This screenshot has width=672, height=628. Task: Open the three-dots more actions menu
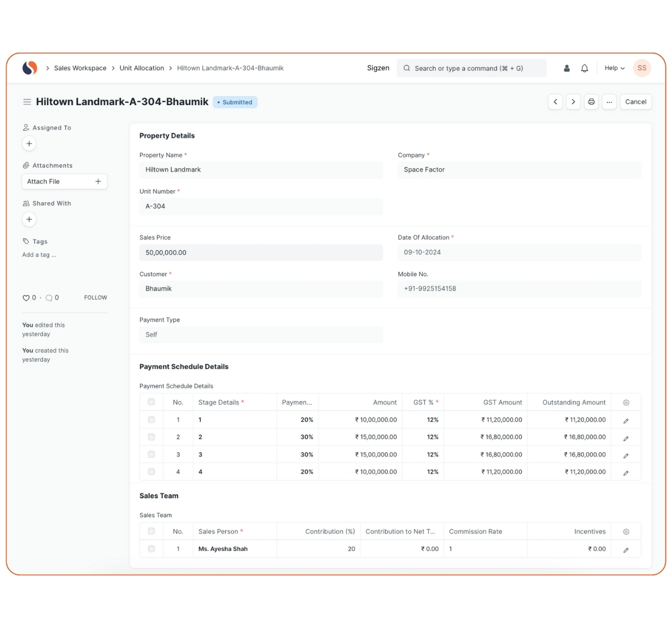tap(609, 102)
